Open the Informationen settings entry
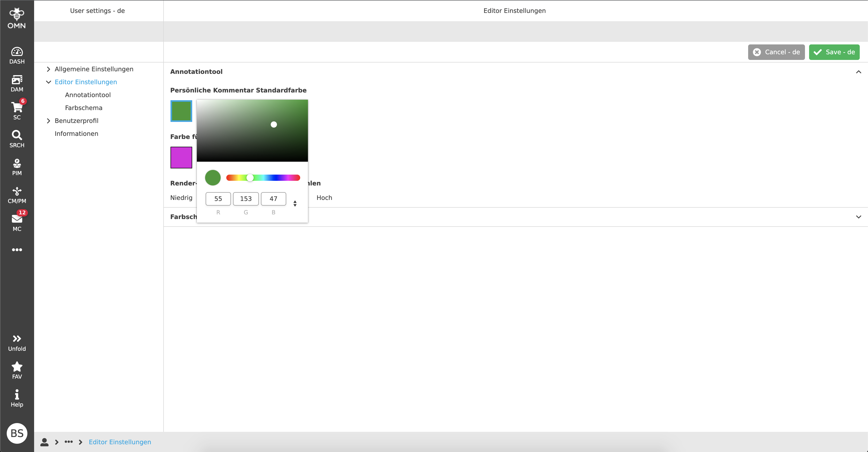Viewport: 868px width, 452px height. [76, 133]
